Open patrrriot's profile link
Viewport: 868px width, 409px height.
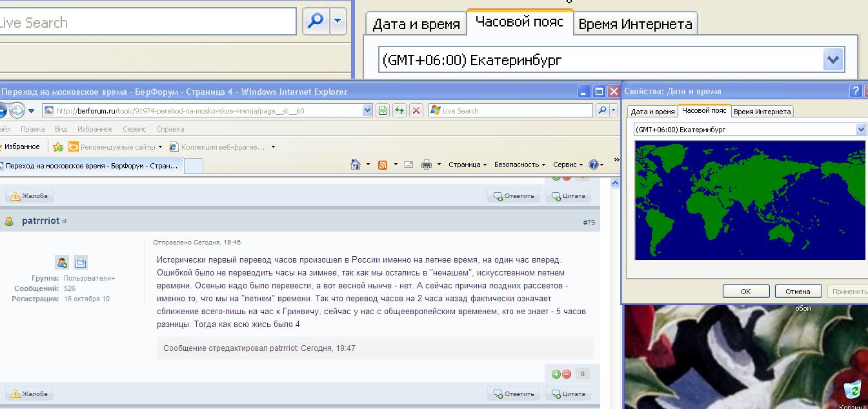coord(41,221)
